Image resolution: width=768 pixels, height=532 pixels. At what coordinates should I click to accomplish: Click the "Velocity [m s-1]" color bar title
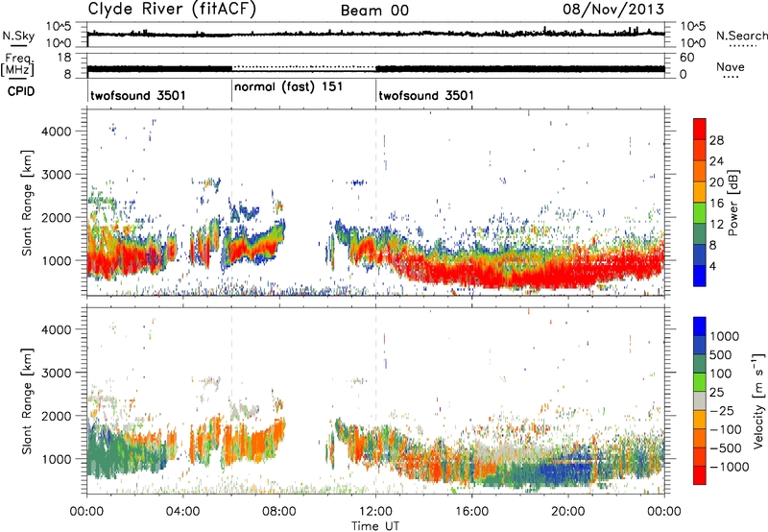pyautogui.click(x=758, y=400)
